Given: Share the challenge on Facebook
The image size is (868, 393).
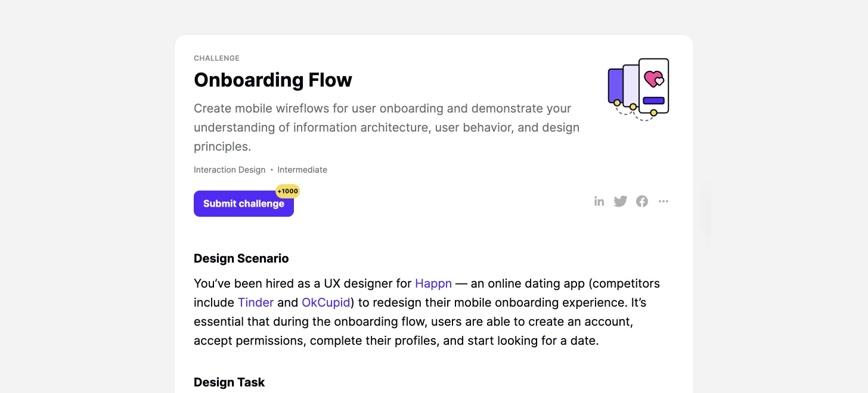Looking at the screenshot, I should (x=642, y=201).
